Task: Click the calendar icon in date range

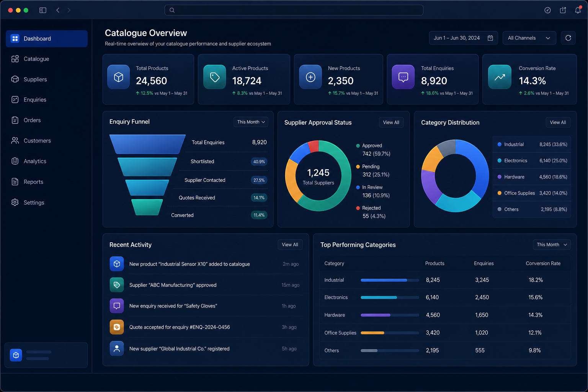Action: [x=490, y=38]
